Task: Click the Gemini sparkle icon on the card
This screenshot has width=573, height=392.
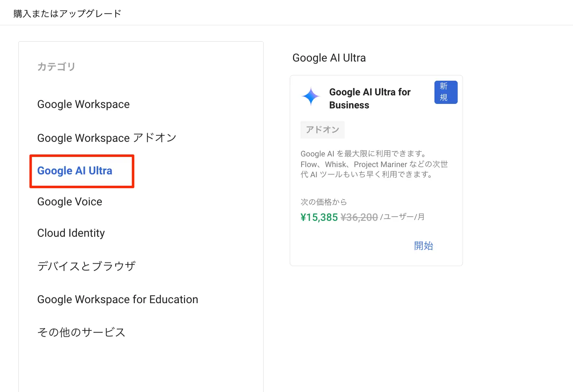Action: click(311, 97)
